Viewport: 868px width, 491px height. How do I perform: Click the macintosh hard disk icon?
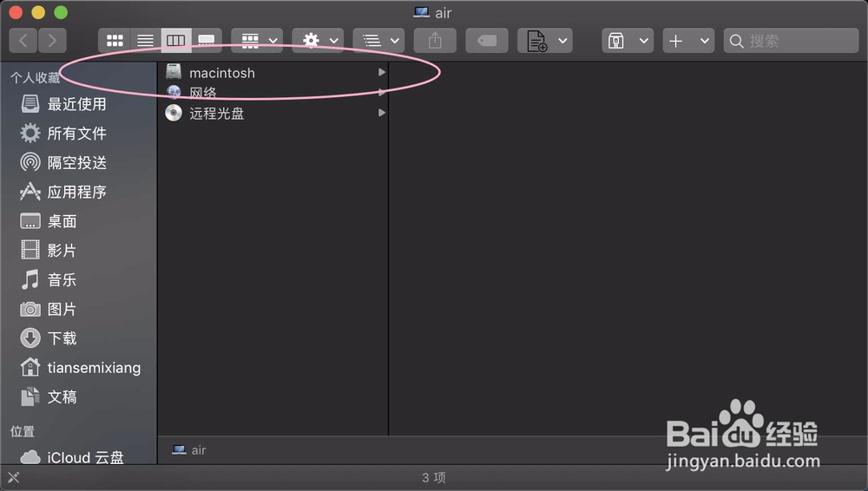[x=174, y=71]
